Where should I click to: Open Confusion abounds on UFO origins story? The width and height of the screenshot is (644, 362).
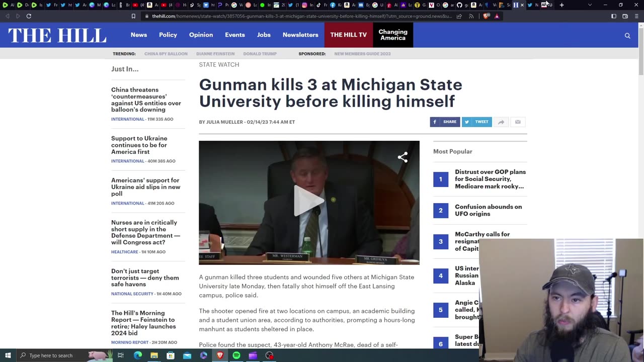(488, 210)
